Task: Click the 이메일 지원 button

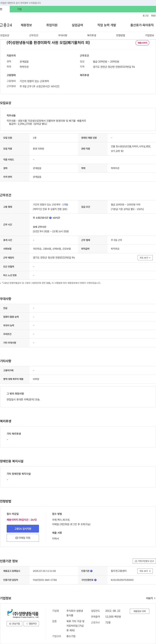Action: (23, 538)
